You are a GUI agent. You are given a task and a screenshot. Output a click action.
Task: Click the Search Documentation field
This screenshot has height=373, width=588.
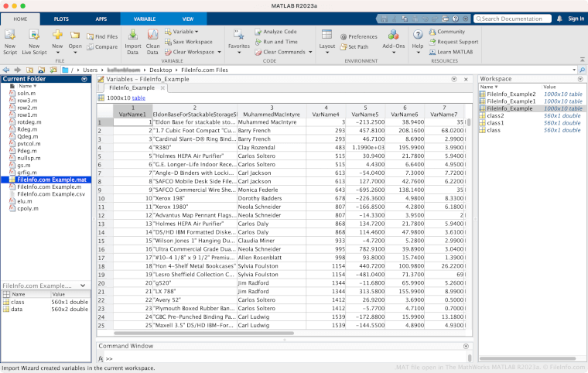pyautogui.click(x=511, y=18)
